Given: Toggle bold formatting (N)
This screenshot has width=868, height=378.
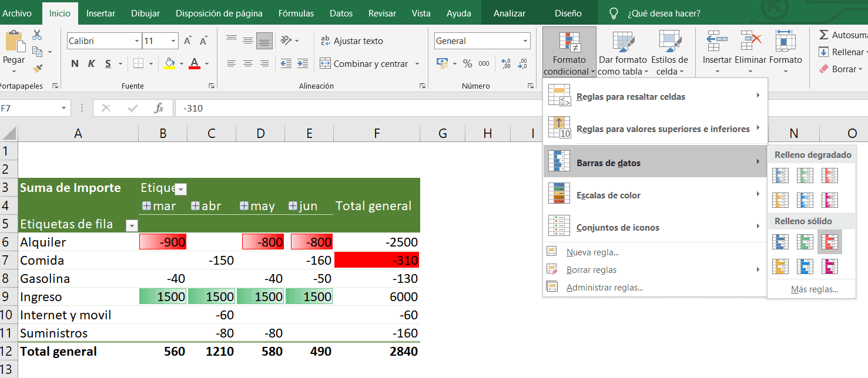Looking at the screenshot, I should [75, 63].
